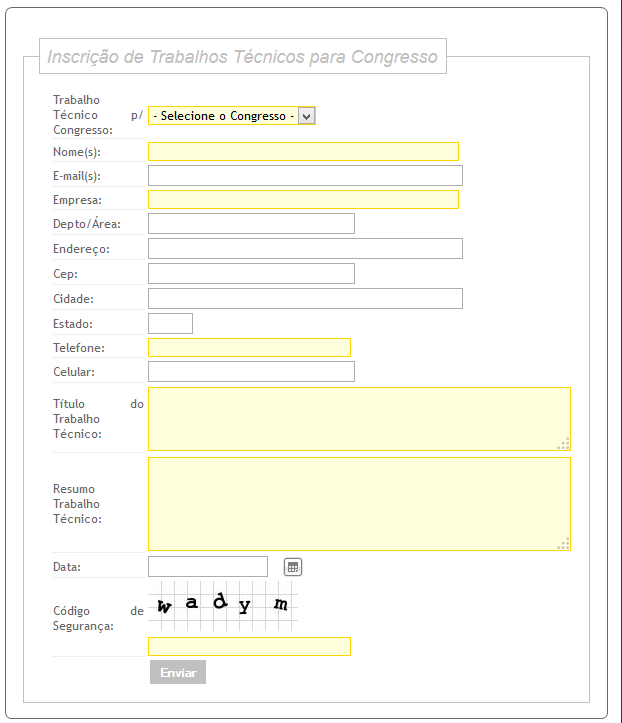The width and height of the screenshot is (622, 723).
Task: Focus the Telefone input field
Action: 249,347
